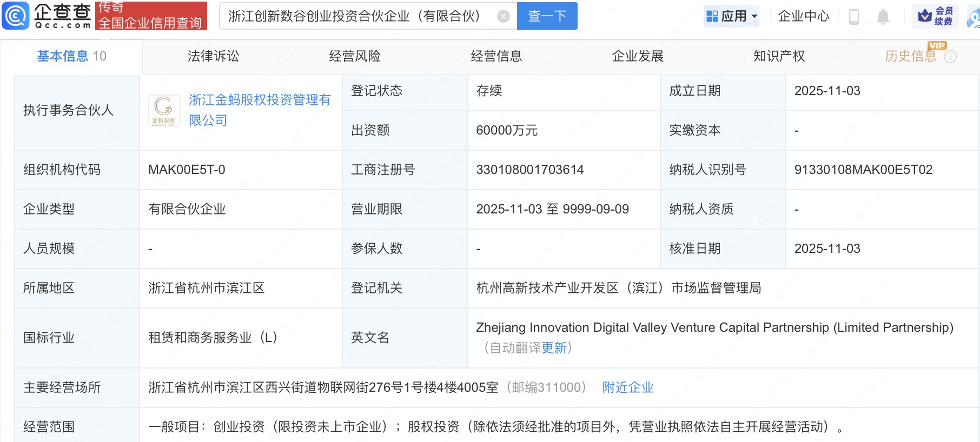
Task: Open the VIP 历史信息 tab
Action: pos(910,56)
